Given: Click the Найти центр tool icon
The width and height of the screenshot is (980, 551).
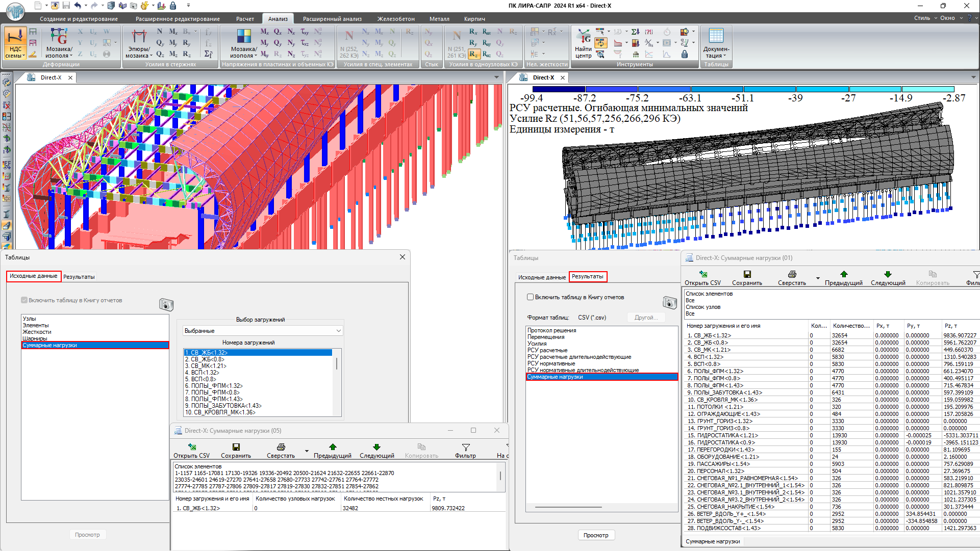Looking at the screenshot, I should coord(583,37).
